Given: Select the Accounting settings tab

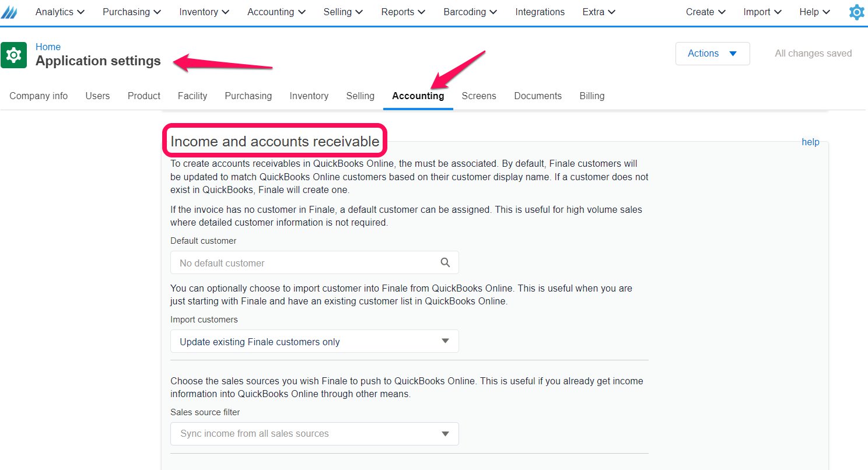Looking at the screenshot, I should [418, 96].
